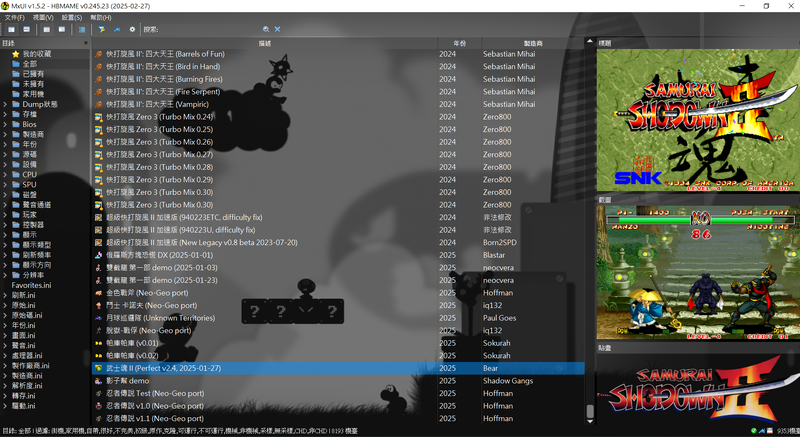
Task: Expand the Bios tree node
Action: click(x=5, y=124)
